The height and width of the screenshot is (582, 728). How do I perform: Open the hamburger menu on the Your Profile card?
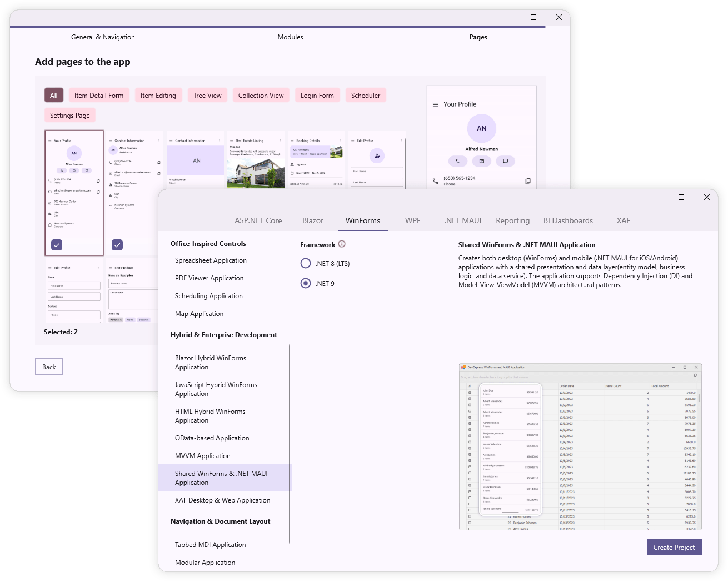(x=436, y=104)
